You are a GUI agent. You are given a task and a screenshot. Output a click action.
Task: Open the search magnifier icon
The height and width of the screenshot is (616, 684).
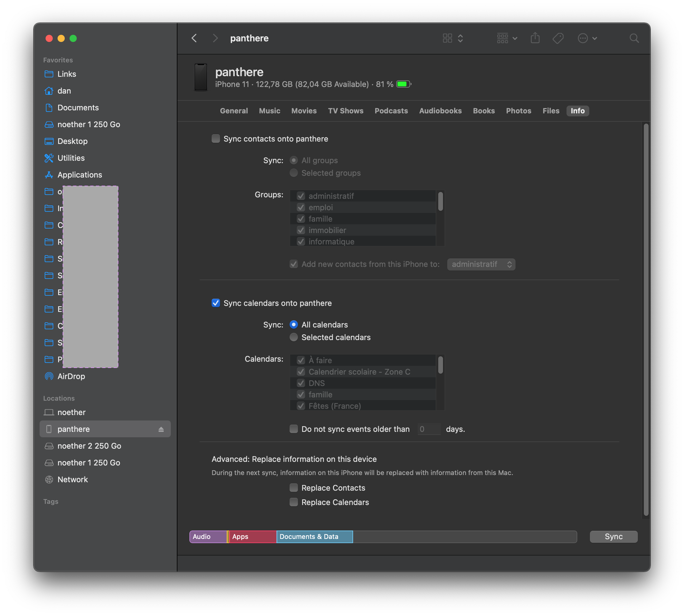coord(634,38)
